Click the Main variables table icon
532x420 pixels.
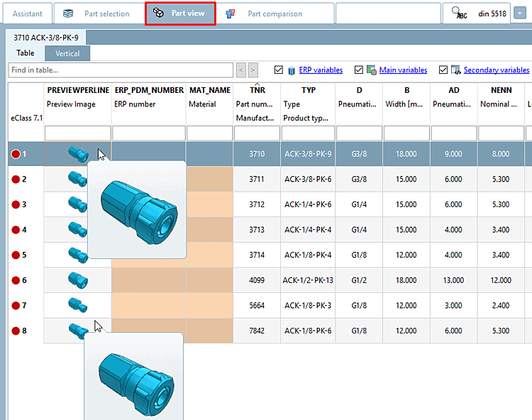coord(372,70)
